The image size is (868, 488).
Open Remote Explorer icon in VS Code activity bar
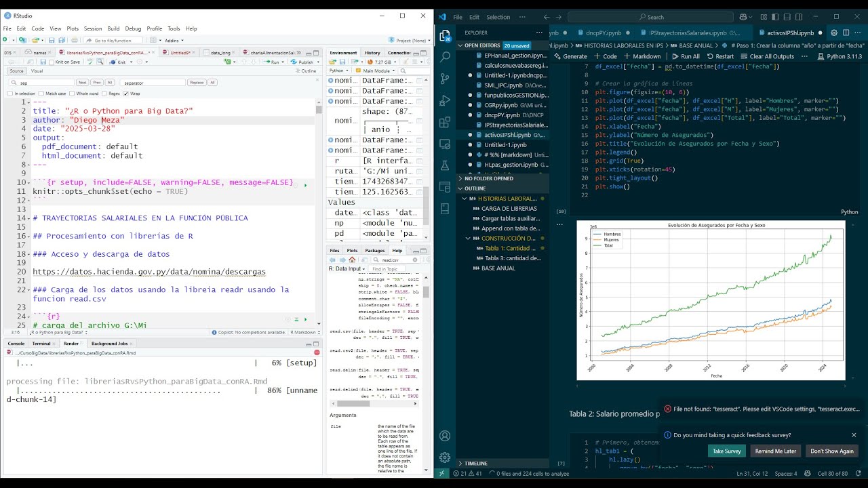coord(445,144)
